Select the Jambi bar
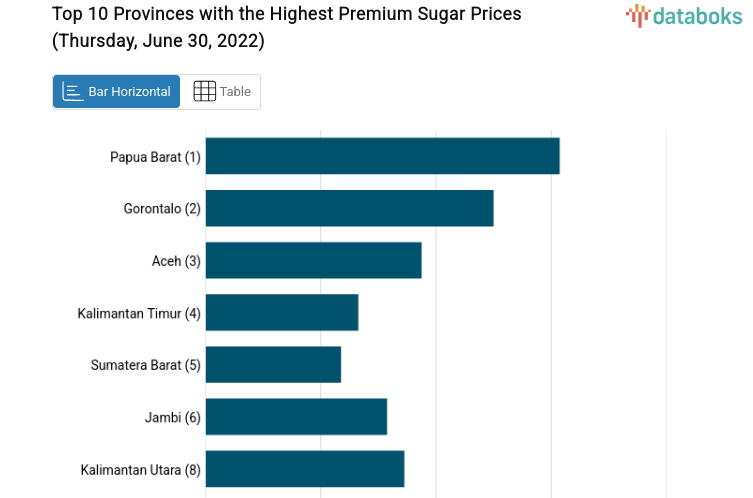Image resolution: width=753 pixels, height=498 pixels. pyautogui.click(x=296, y=417)
